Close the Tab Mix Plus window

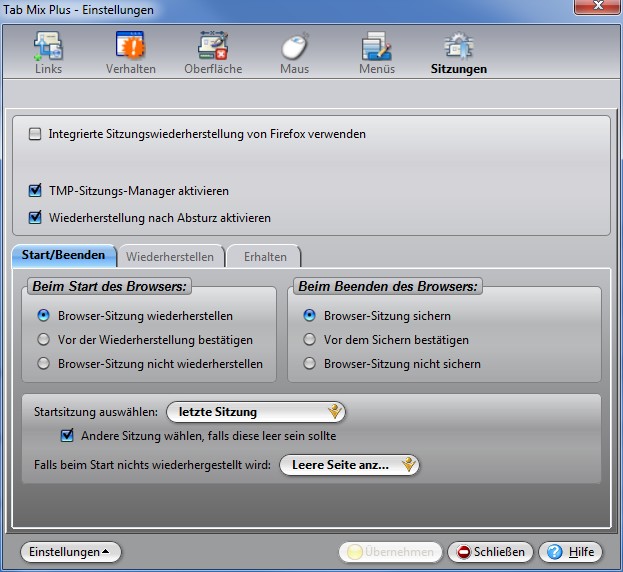(x=598, y=6)
